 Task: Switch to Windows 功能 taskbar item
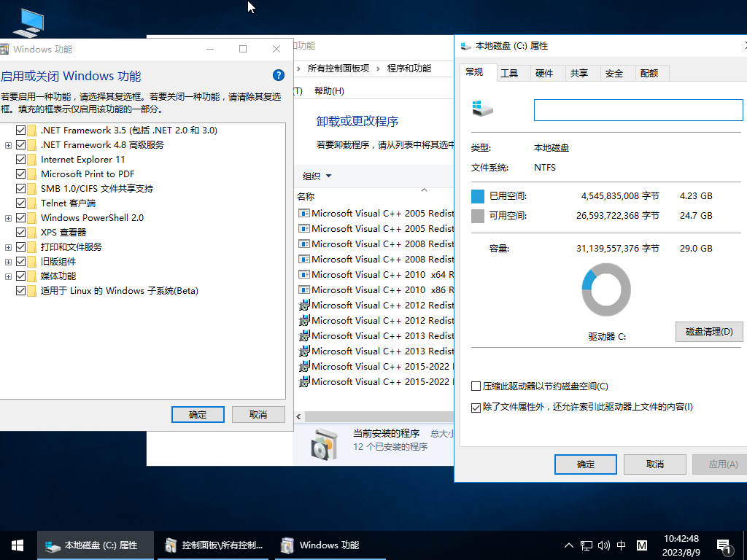tap(330, 545)
